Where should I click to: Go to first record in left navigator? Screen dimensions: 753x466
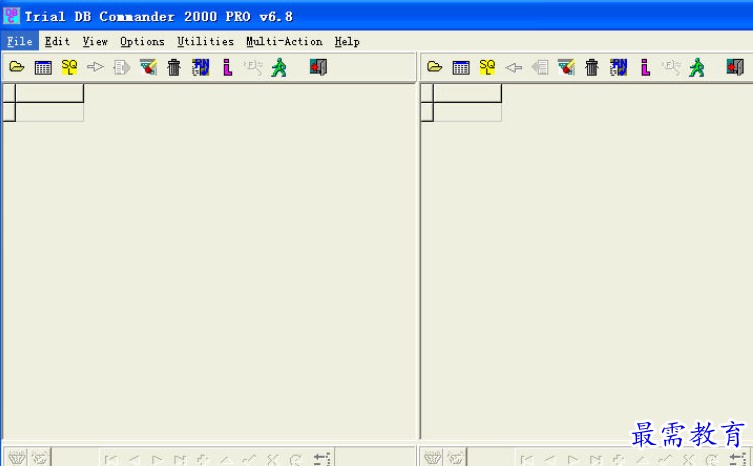click(x=111, y=459)
